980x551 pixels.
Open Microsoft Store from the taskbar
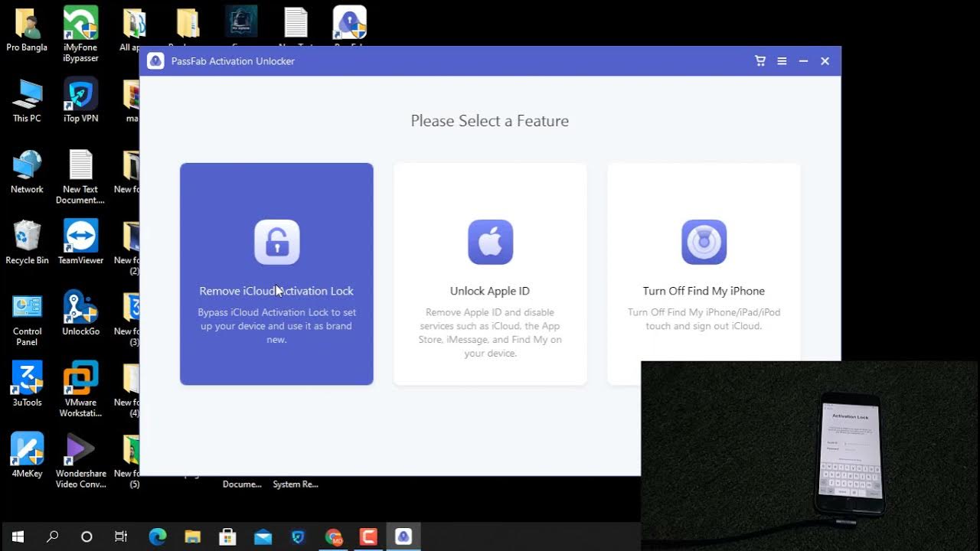[x=227, y=537]
